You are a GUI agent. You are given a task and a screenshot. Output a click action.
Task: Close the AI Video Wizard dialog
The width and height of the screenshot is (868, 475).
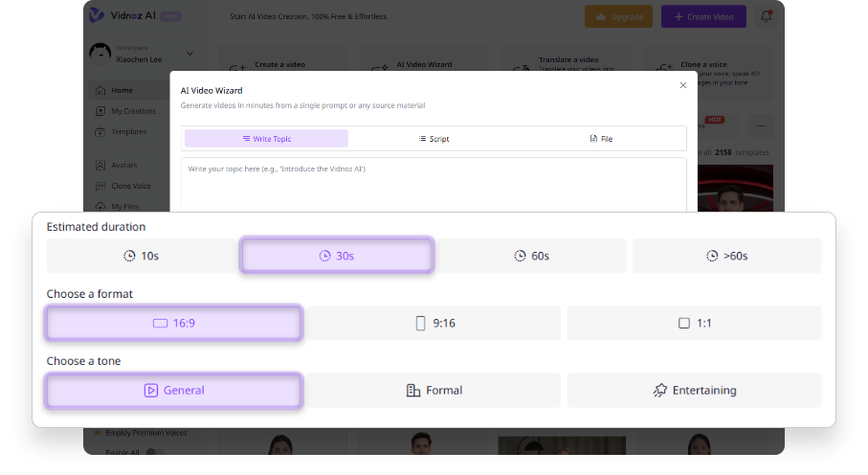pyautogui.click(x=682, y=85)
